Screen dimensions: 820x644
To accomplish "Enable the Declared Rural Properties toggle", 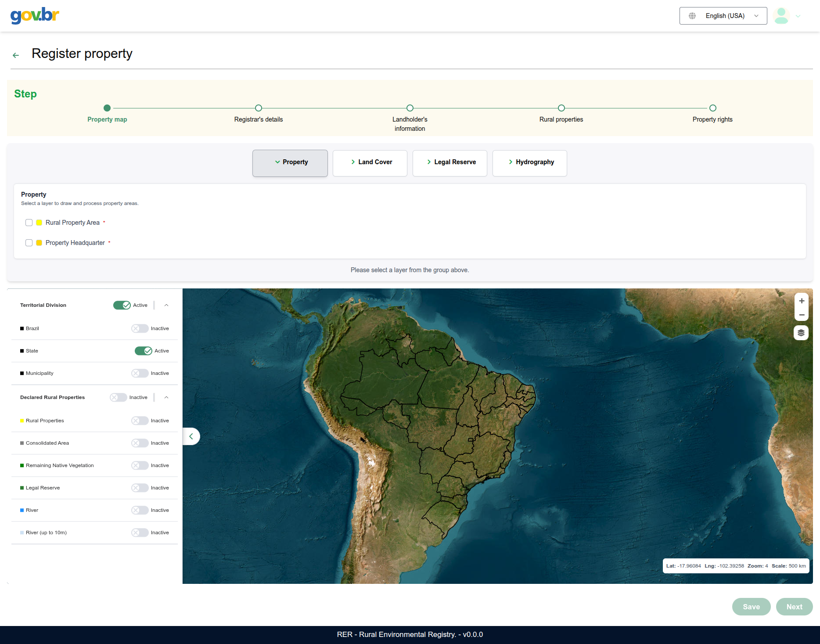I will 119,397.
